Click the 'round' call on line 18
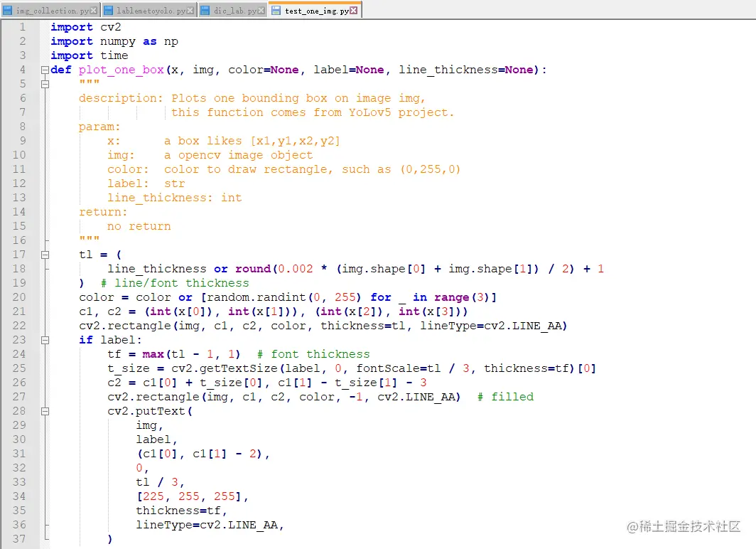Image resolution: width=756 pixels, height=549 pixels. (253, 269)
